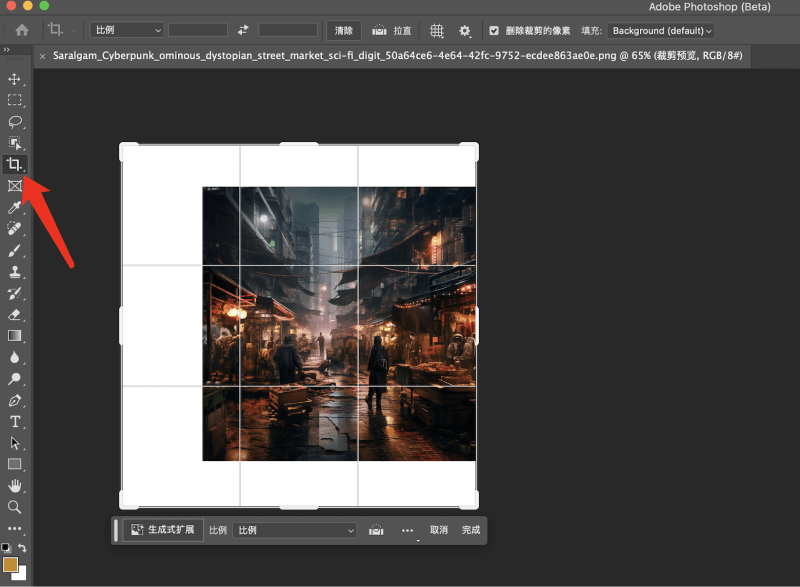This screenshot has height=587, width=800.
Task: Click 完成 to commit the crop
Action: 470,530
